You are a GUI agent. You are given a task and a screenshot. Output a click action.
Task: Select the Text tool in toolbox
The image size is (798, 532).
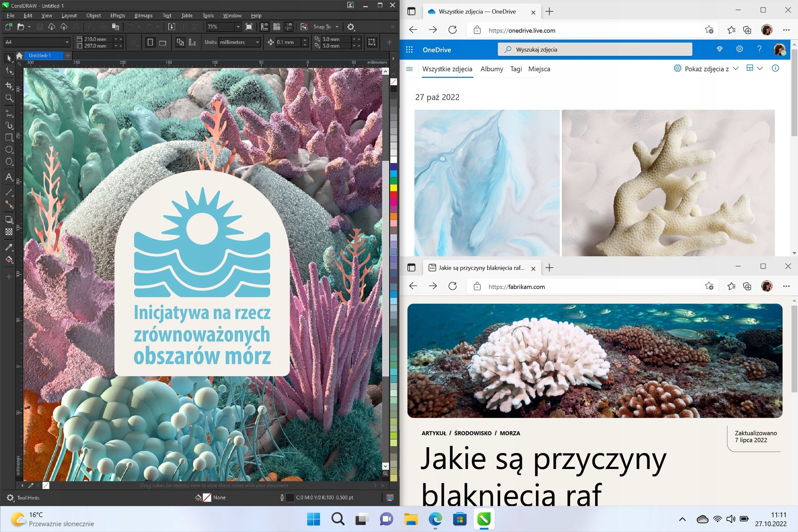(x=9, y=177)
